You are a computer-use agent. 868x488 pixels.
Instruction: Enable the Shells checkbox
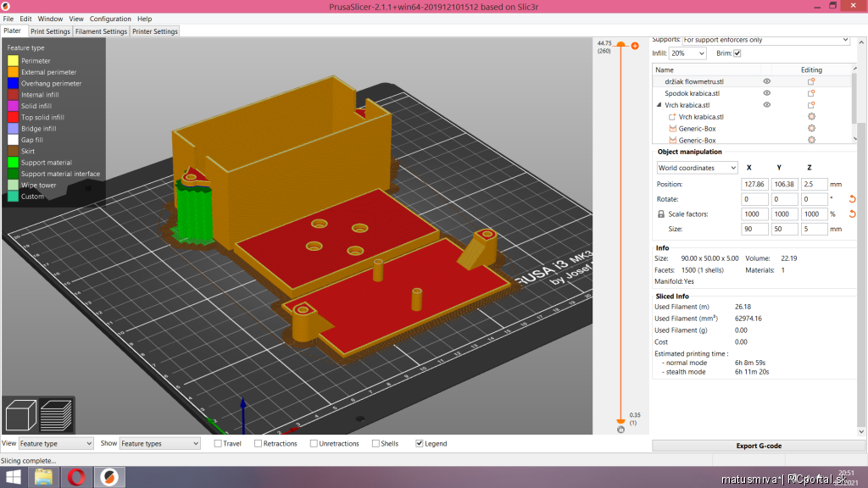click(x=376, y=443)
